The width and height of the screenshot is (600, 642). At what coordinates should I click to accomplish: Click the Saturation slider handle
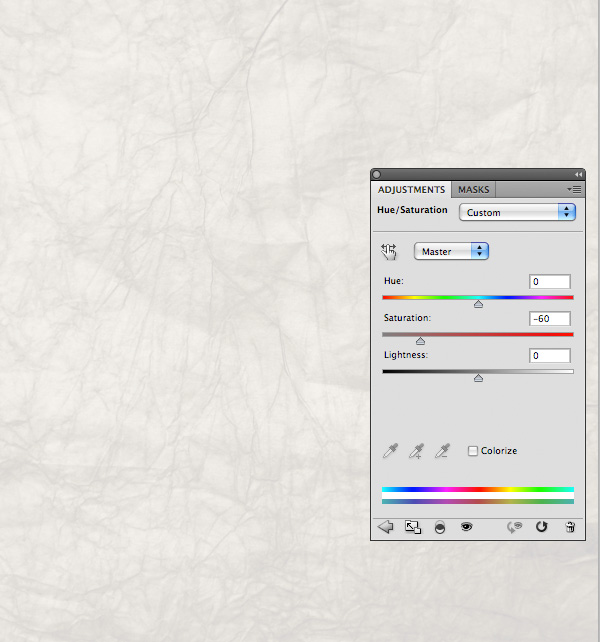pyautogui.click(x=420, y=341)
